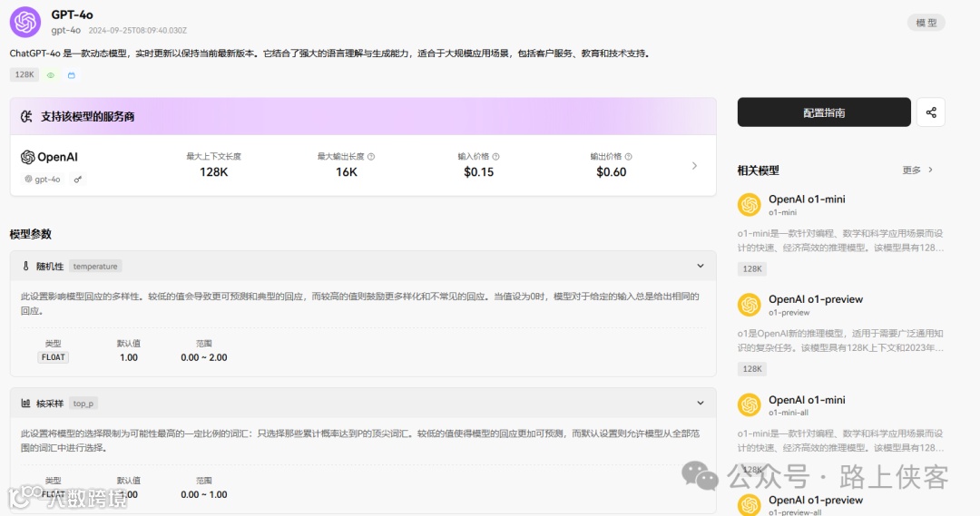980x516 pixels.
Task: Open the OpenAI o1-preview related model
Action: [815, 299]
